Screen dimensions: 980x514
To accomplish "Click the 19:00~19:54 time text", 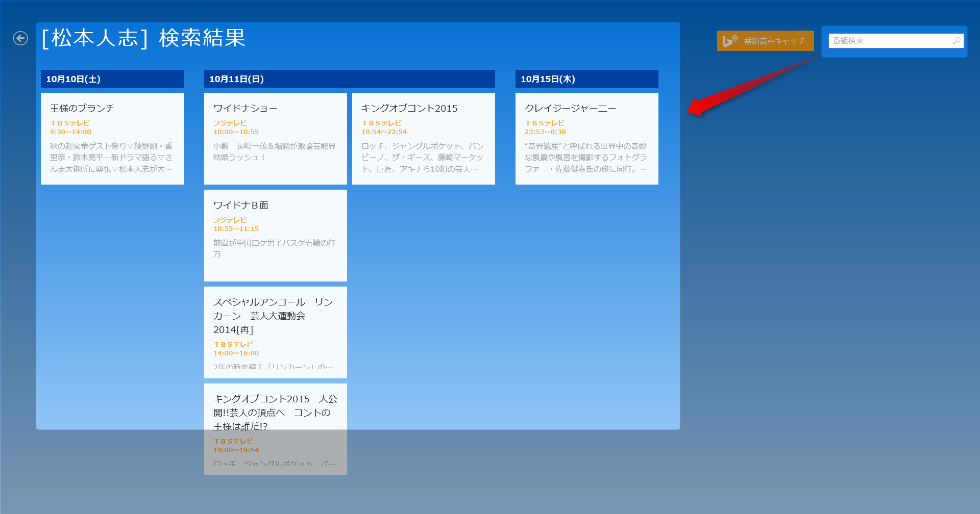I will coord(236,450).
